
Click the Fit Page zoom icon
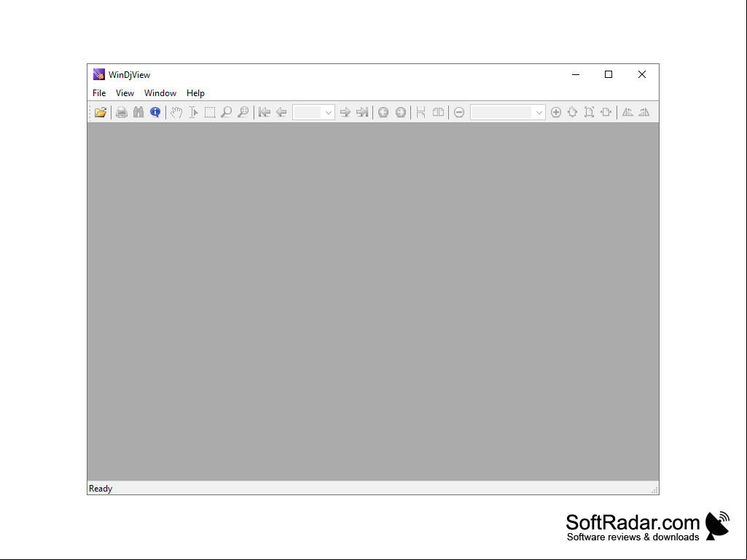tap(589, 112)
